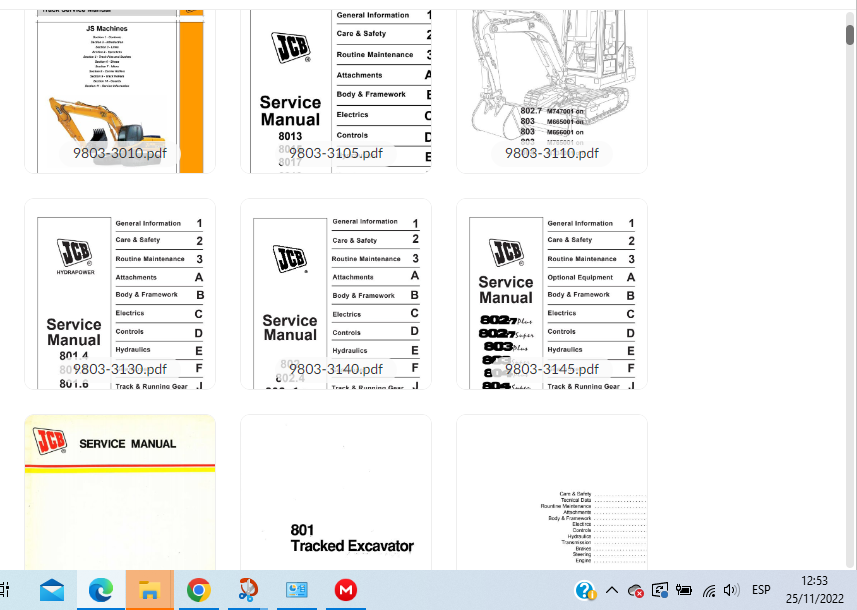Screen dimensions: 857x610
Task: Check battery status in the system tray
Action: (x=684, y=590)
